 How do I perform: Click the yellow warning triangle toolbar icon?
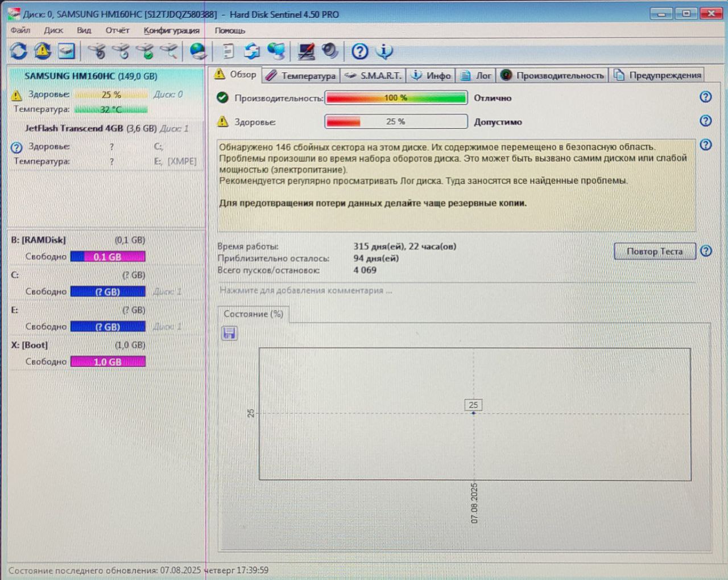43,51
